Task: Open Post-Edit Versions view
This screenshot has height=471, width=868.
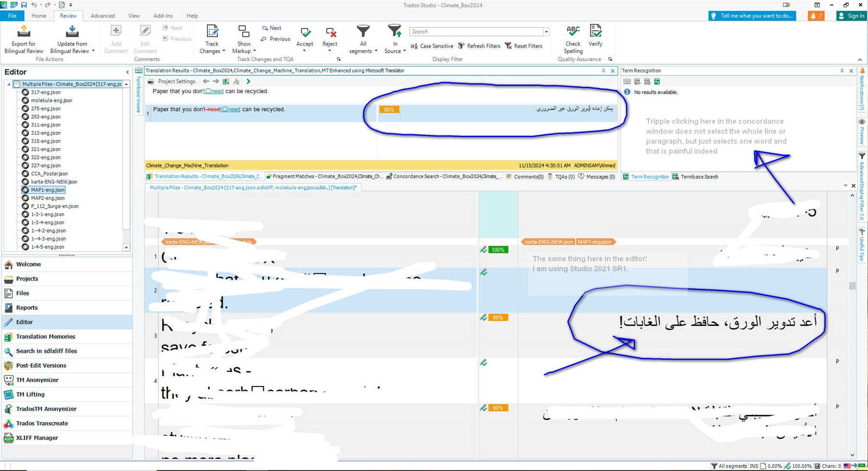Action: point(67,366)
